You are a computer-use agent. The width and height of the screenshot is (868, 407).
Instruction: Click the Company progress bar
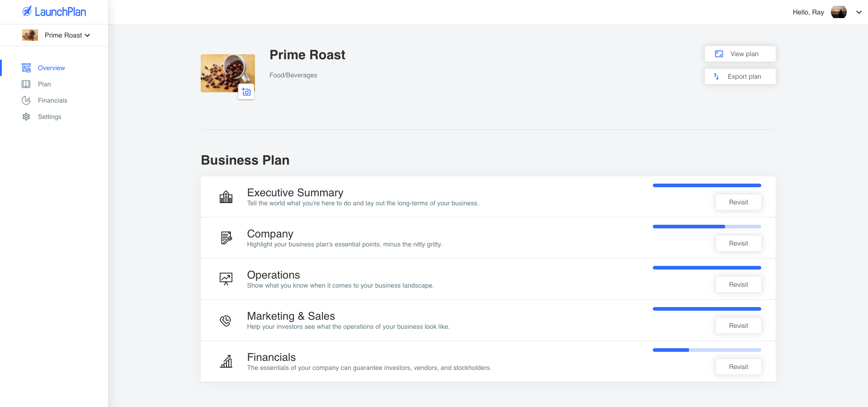pyautogui.click(x=707, y=227)
